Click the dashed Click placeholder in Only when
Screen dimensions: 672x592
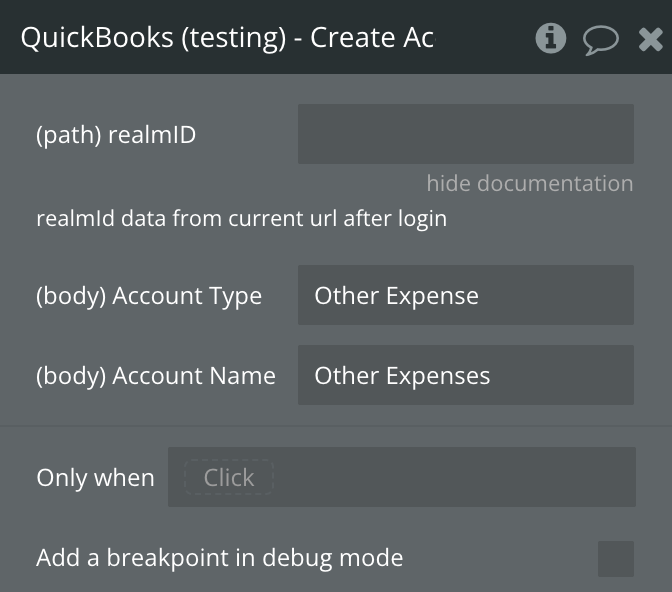pos(228,478)
